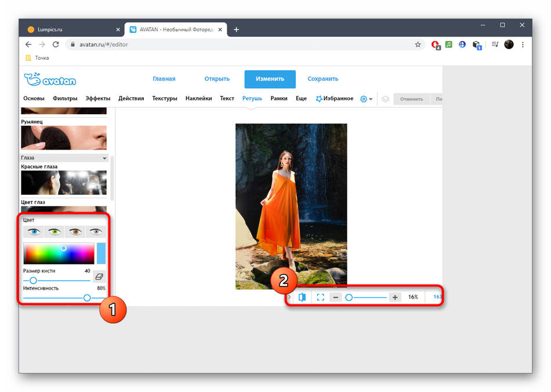Click the Интенсивность slider handle
551x392 pixels.
click(x=87, y=297)
